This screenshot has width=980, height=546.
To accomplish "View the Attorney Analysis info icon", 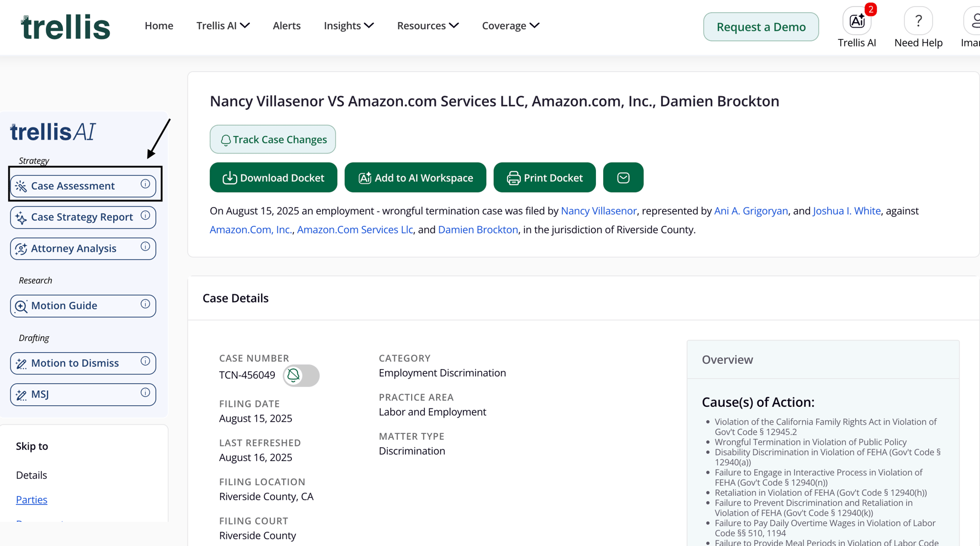I will click(x=145, y=247).
